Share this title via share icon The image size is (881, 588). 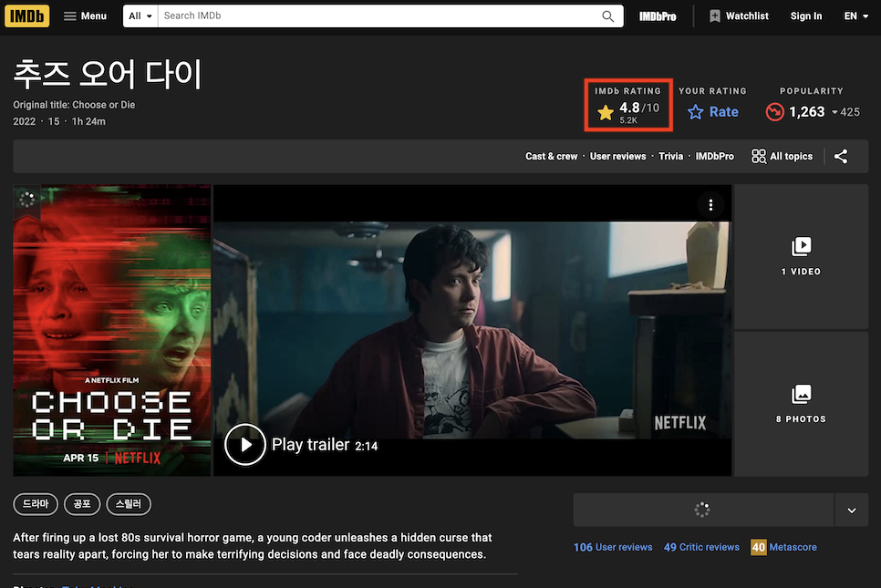841,156
